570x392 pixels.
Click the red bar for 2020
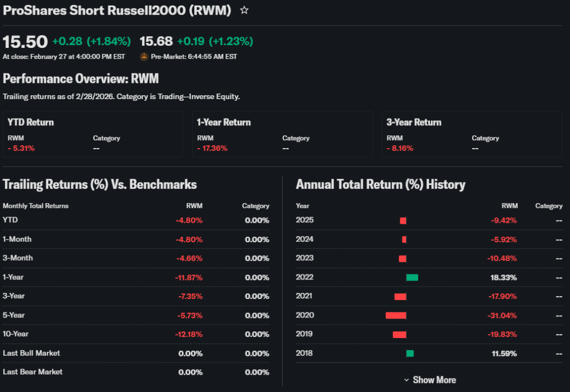396,315
